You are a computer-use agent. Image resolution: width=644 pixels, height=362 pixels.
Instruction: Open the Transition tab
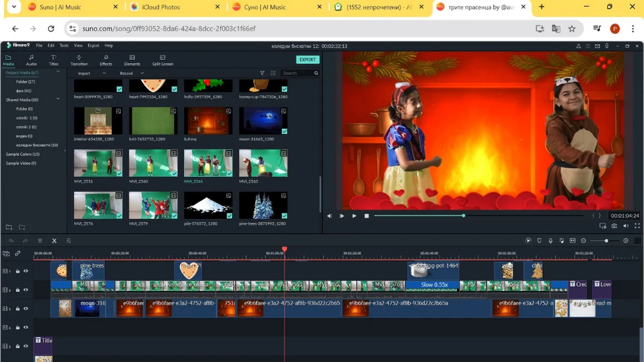79,60
